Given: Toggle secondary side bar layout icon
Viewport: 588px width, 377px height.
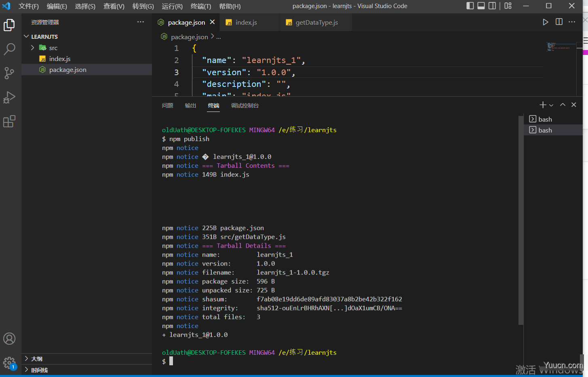Looking at the screenshot, I should click(x=492, y=6).
